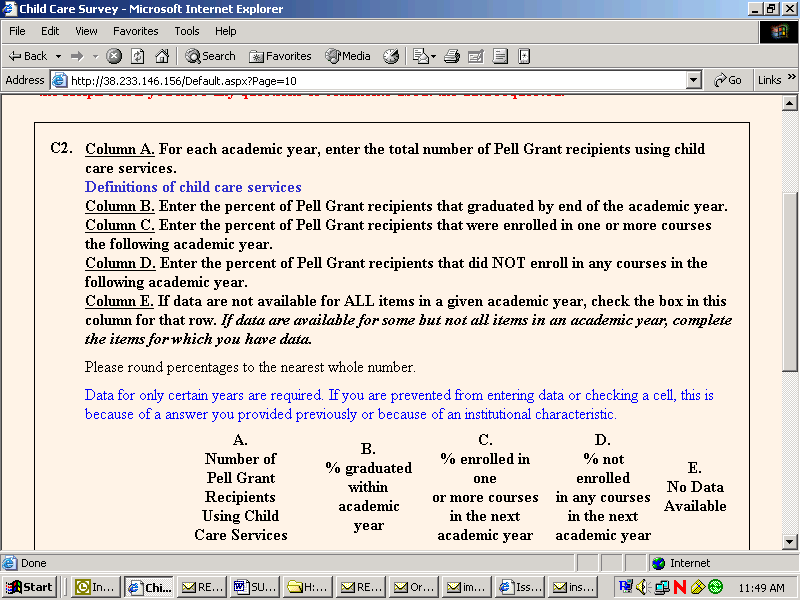Open the Media toolbar button
The image size is (800, 600).
coord(348,56)
